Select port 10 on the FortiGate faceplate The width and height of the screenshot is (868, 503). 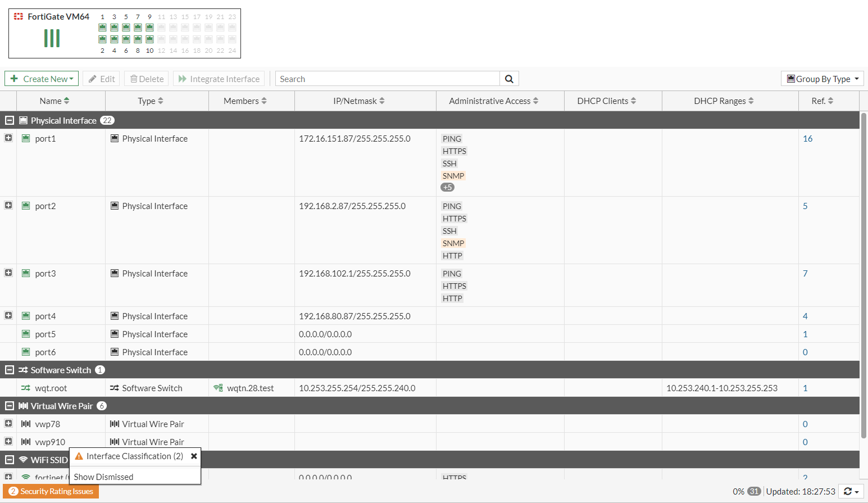click(x=149, y=39)
